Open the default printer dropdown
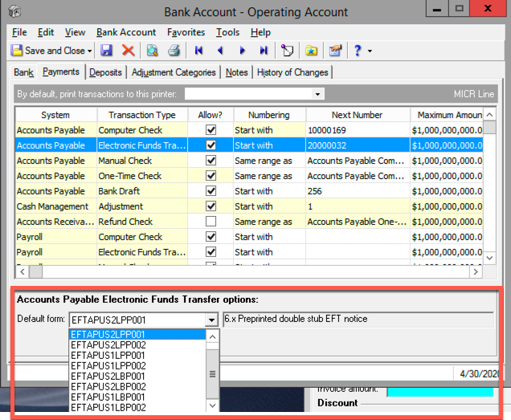The width and height of the screenshot is (511, 420). tap(317, 95)
